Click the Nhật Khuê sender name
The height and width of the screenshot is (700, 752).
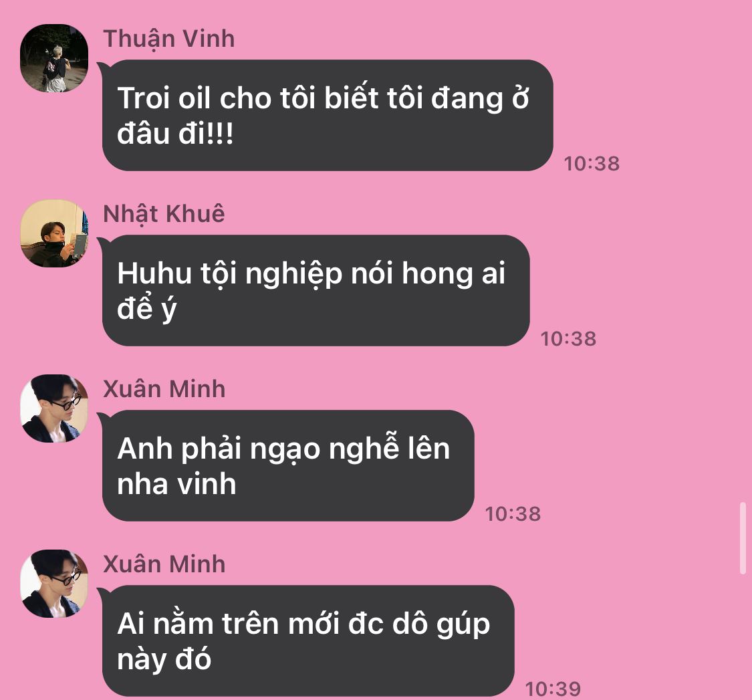pyautogui.click(x=164, y=214)
